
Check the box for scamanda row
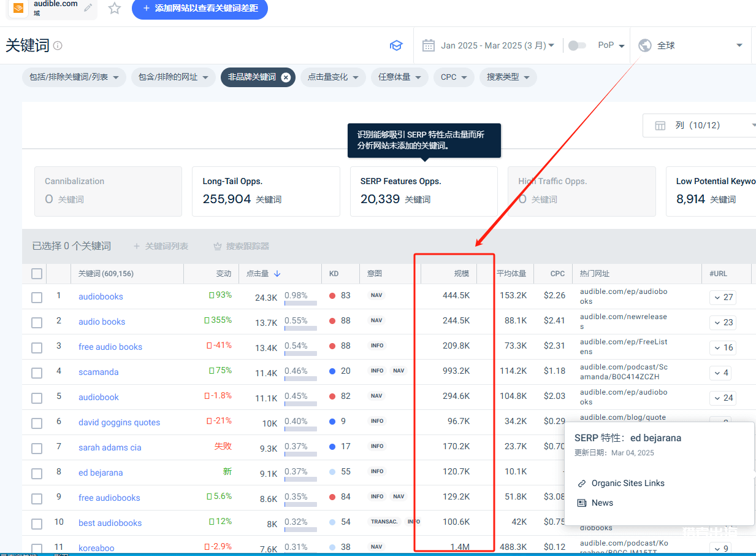(x=37, y=373)
